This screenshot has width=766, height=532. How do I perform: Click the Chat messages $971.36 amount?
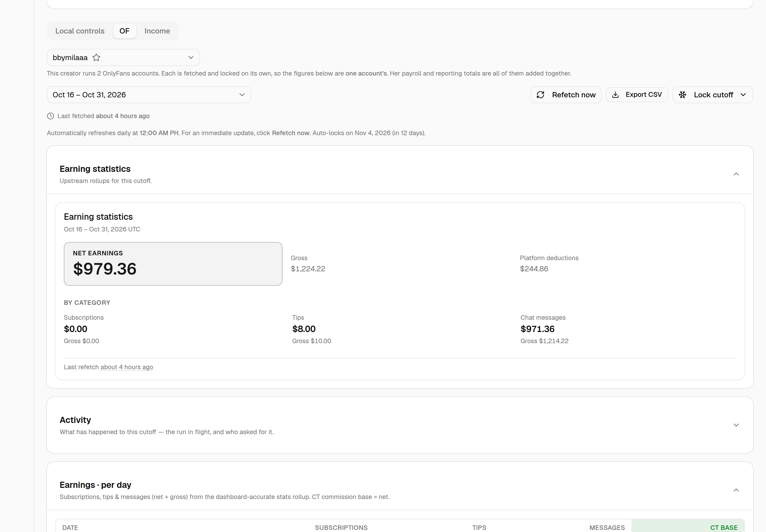(x=537, y=329)
